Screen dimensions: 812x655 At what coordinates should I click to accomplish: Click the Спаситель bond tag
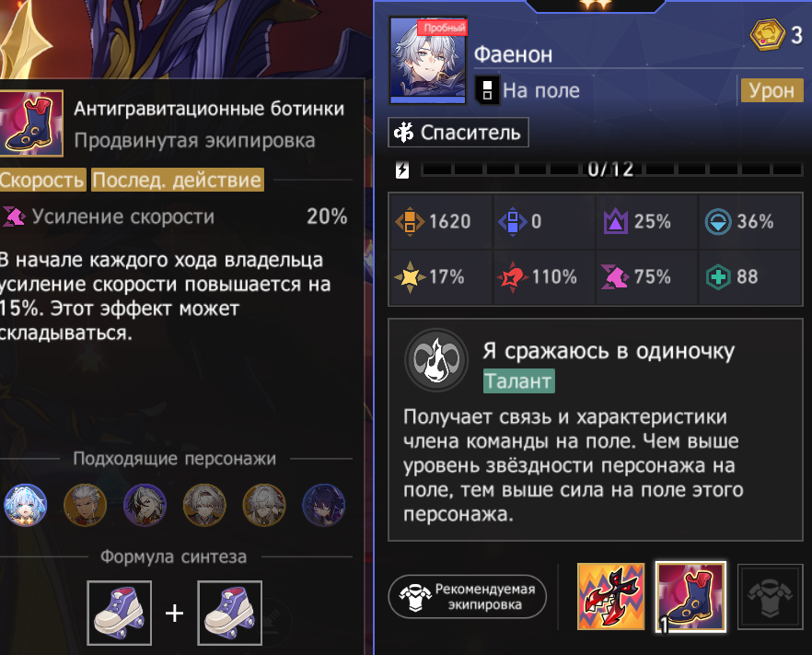(x=458, y=133)
